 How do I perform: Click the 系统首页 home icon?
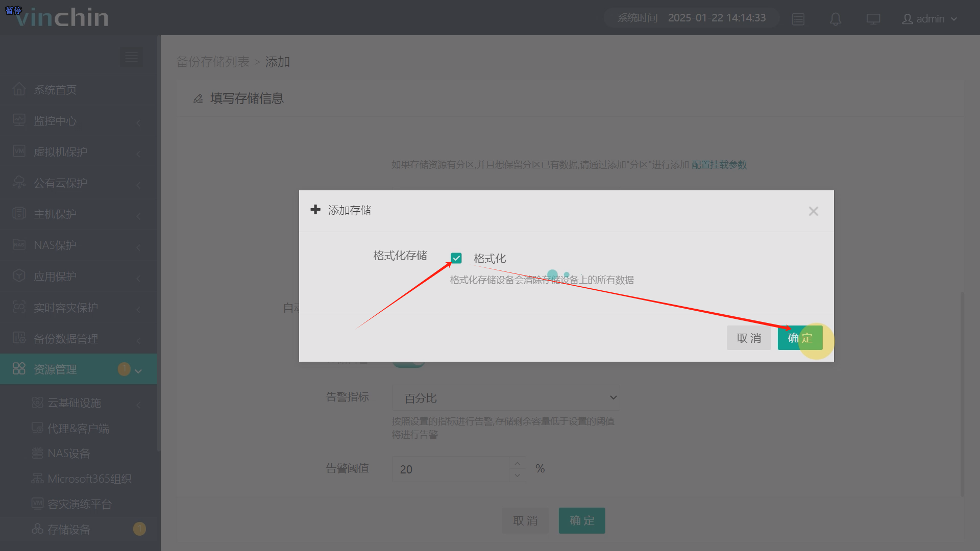click(19, 89)
